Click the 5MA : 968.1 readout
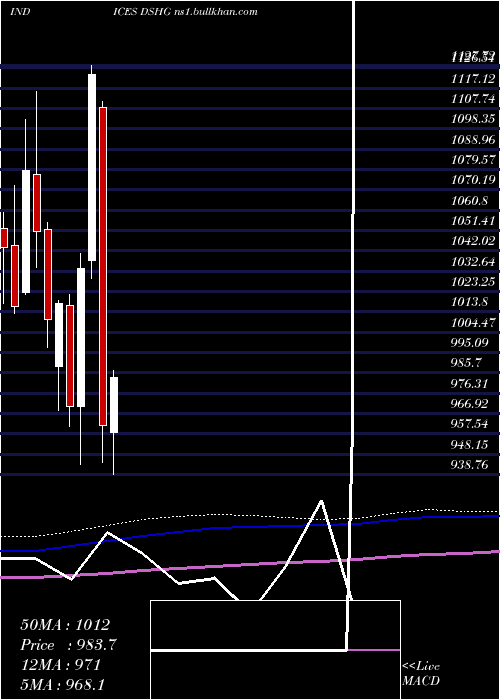500x700 pixels. pyautogui.click(x=62, y=684)
